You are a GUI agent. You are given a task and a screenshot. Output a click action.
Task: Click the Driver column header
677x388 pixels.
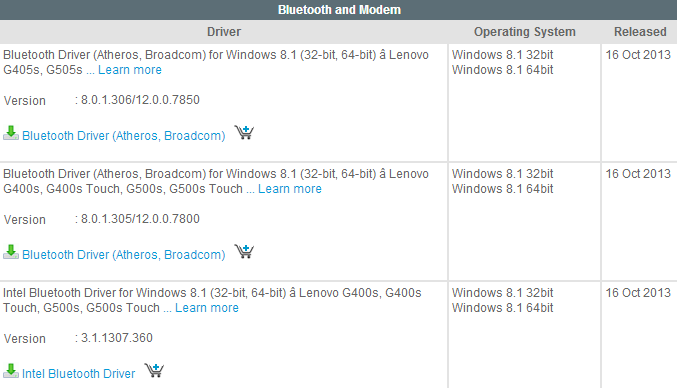tap(224, 32)
